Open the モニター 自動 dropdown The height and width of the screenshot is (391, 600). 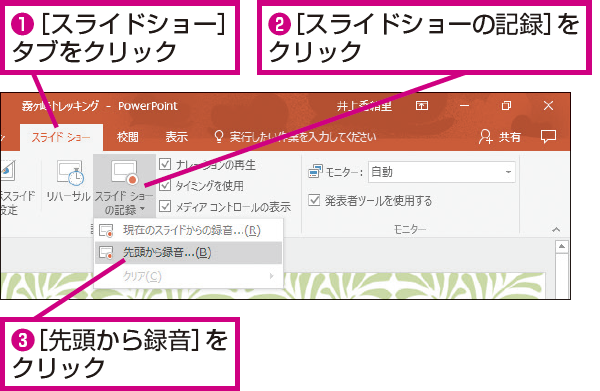pyautogui.click(x=442, y=172)
